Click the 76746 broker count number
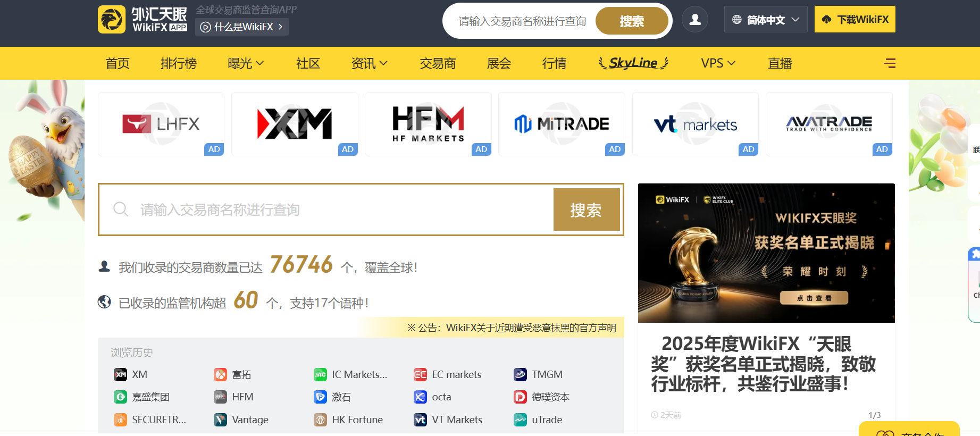 pyautogui.click(x=301, y=264)
